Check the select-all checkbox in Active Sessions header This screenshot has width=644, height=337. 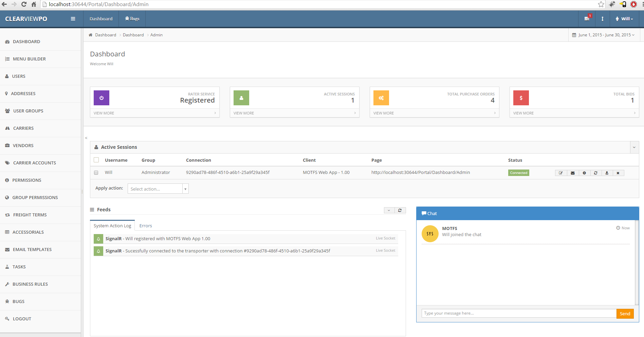pos(96,160)
